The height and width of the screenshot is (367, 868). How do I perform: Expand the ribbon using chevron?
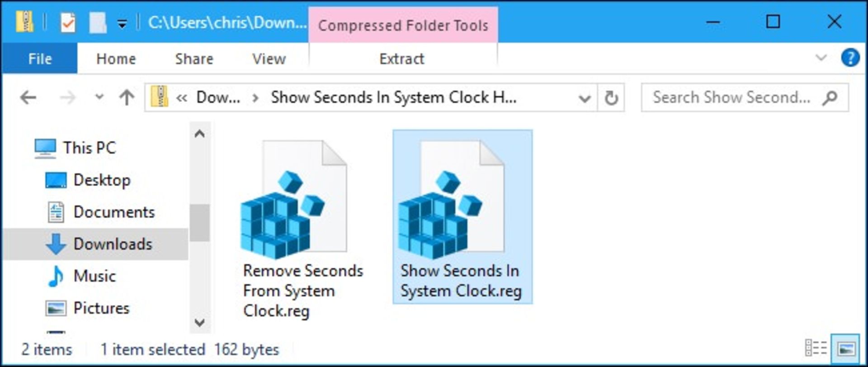[x=821, y=58]
